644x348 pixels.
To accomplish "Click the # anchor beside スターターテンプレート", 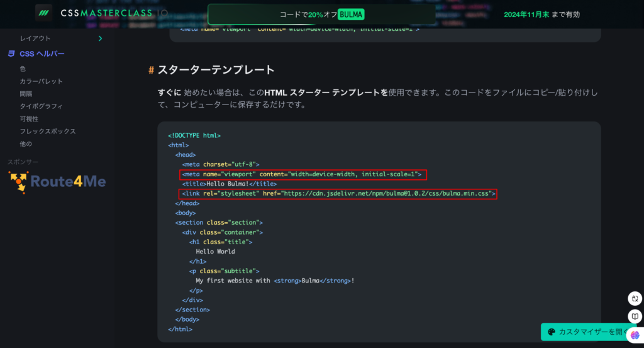I will [x=151, y=70].
